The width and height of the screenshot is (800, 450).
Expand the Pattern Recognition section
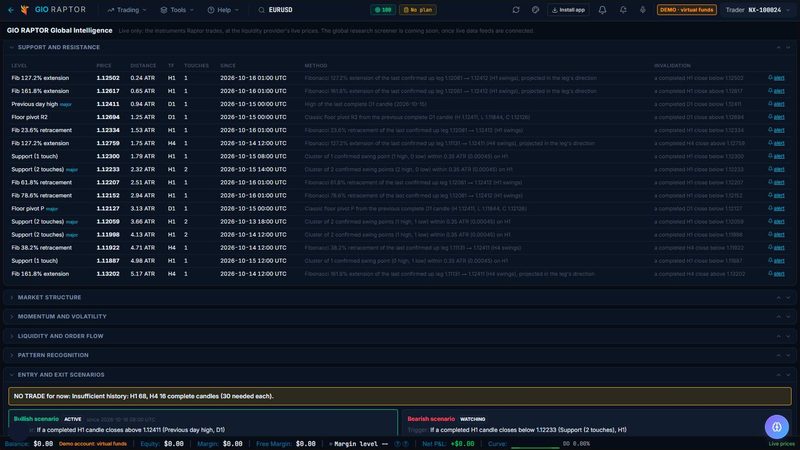[x=11, y=355]
